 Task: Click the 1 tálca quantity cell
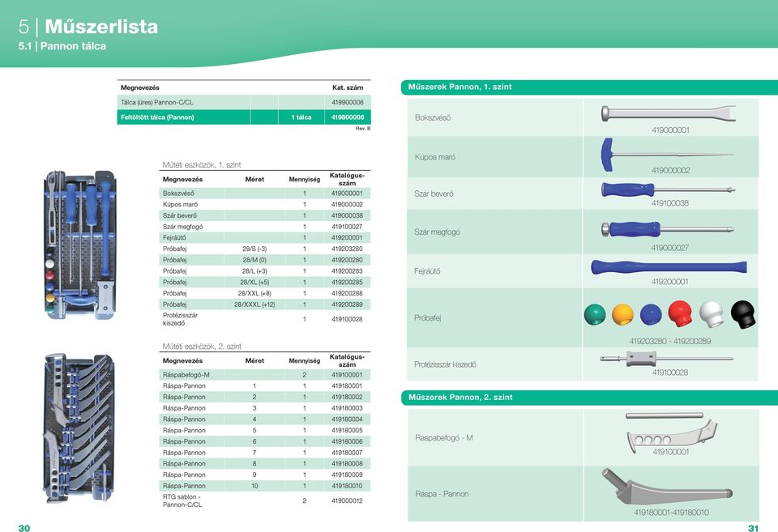click(x=301, y=117)
